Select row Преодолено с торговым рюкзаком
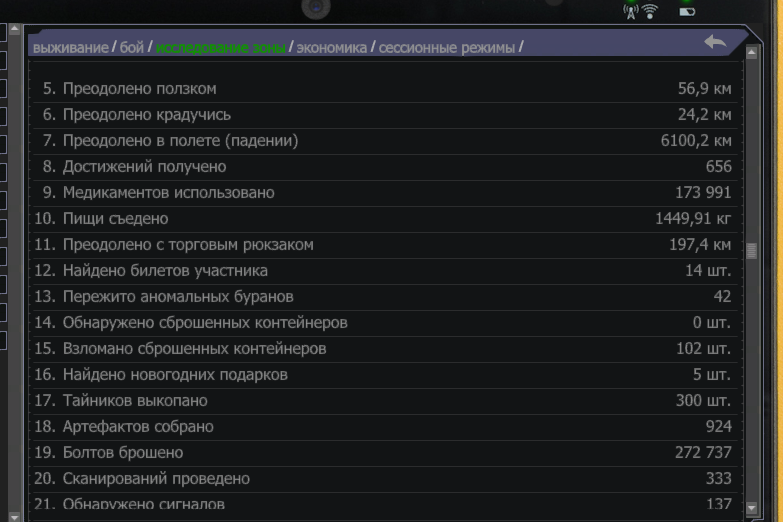 385,245
